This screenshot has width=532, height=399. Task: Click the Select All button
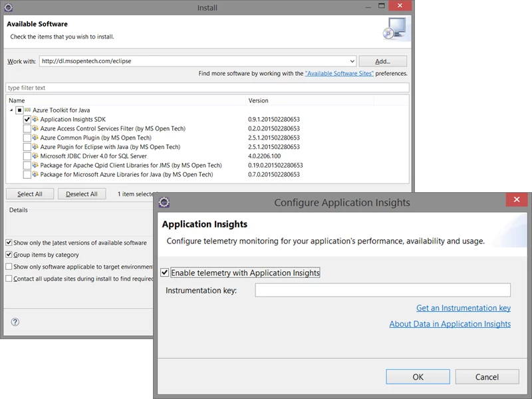pos(30,194)
